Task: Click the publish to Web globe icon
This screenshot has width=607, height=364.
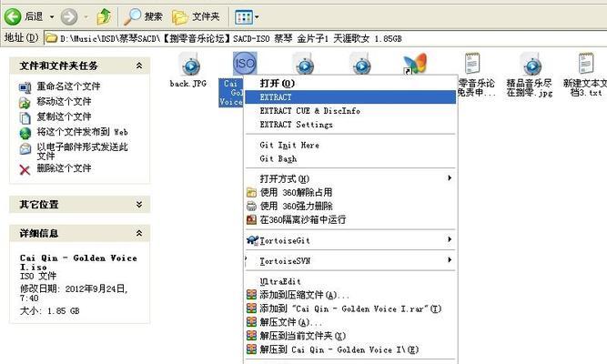Action: [x=25, y=133]
